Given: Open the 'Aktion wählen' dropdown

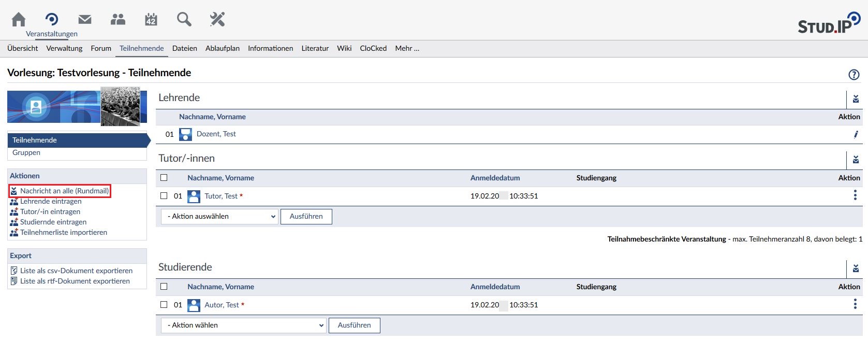Looking at the screenshot, I should [x=244, y=326].
